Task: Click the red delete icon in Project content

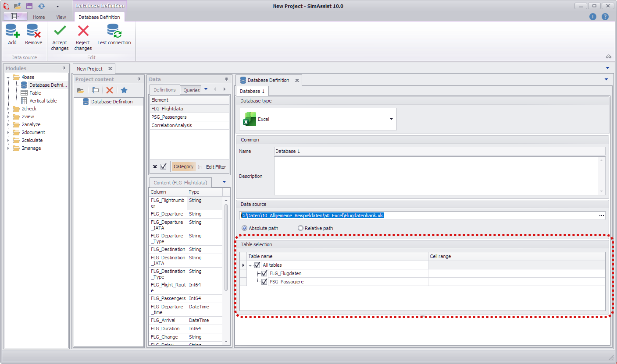Action: 110,90
